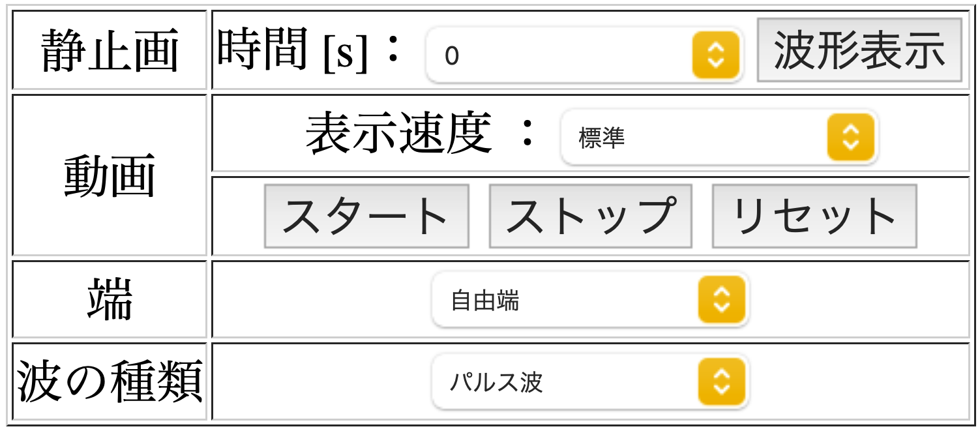
Task: Click the 端 row header cell
Action: pos(110,301)
